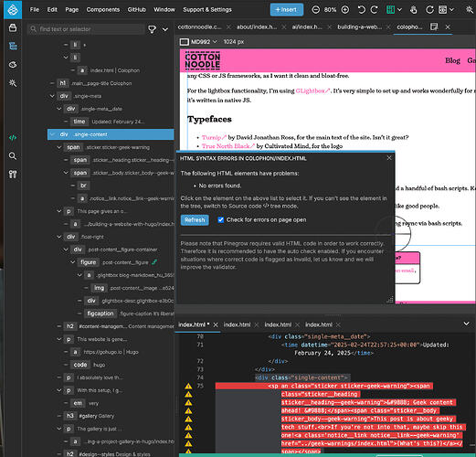Zoom out with the minus icon

click(x=316, y=10)
